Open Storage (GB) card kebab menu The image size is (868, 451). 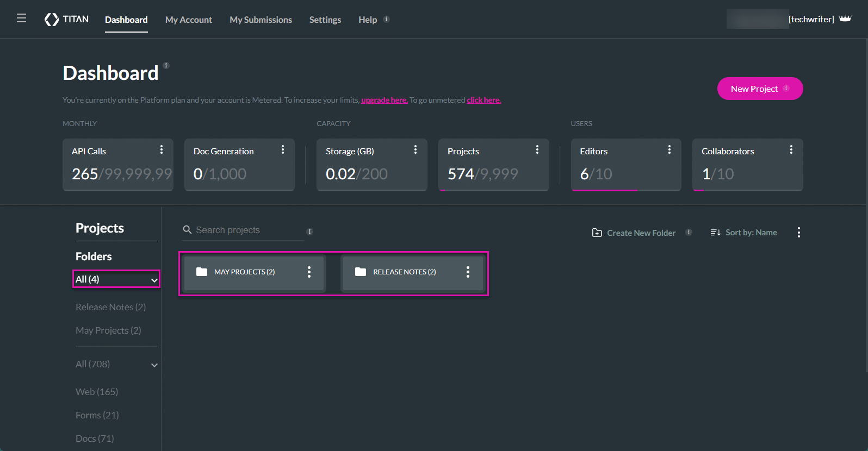point(416,149)
